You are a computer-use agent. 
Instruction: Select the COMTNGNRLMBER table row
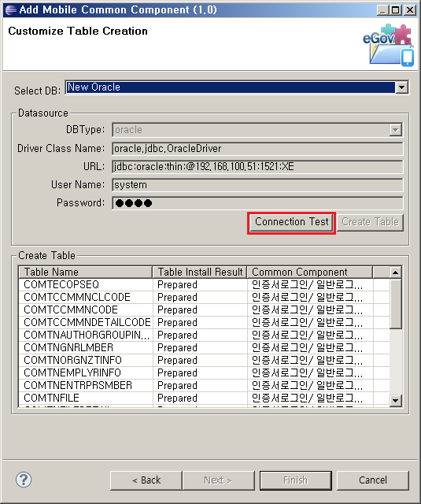(205, 347)
